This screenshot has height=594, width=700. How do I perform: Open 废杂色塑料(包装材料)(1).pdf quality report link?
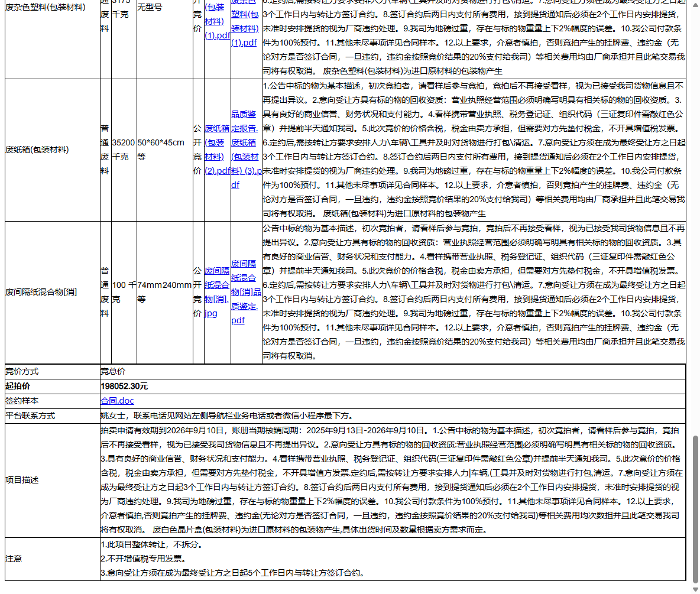pos(244,28)
